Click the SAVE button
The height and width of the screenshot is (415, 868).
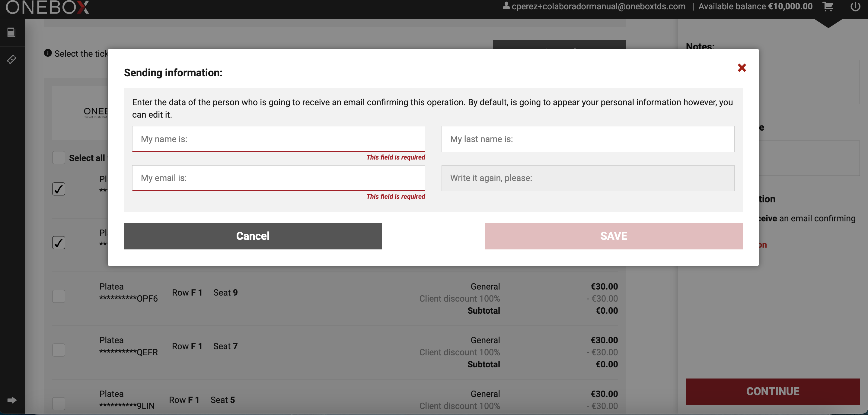pos(614,236)
